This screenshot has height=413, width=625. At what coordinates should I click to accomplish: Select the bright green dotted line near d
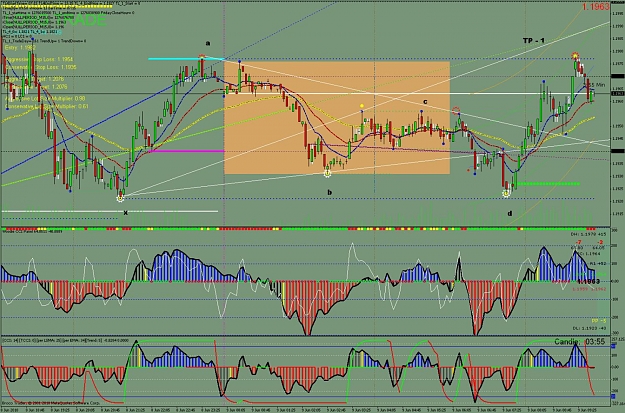click(x=548, y=184)
